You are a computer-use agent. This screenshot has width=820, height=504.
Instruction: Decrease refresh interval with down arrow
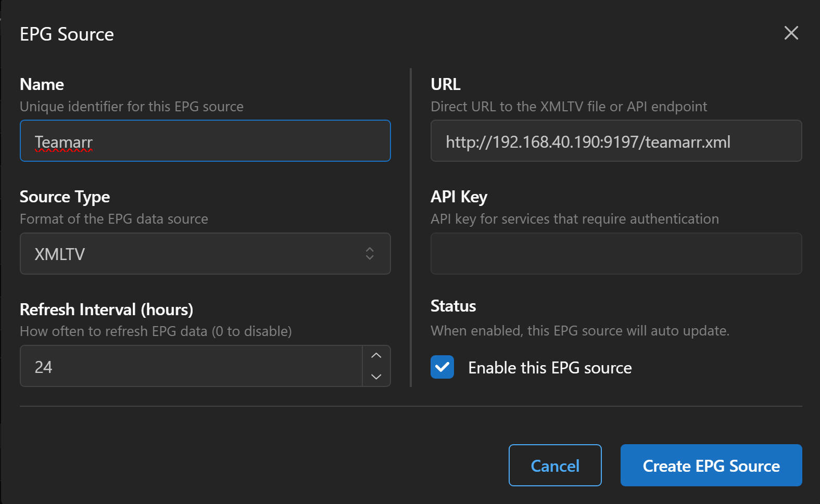(x=376, y=377)
